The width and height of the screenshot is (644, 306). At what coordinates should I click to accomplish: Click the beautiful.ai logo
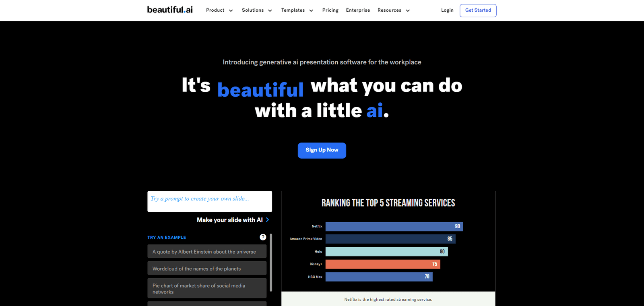pyautogui.click(x=170, y=10)
